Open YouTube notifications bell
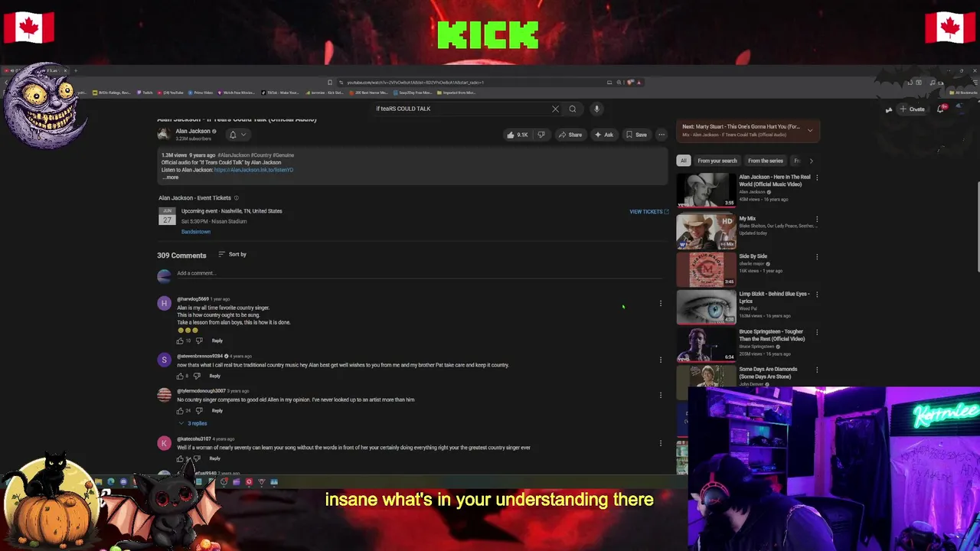Screen dimensions: 980x551 point(942,109)
